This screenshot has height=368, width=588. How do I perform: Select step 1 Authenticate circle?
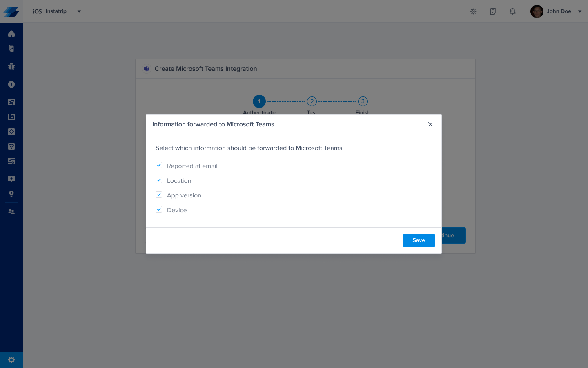click(259, 101)
